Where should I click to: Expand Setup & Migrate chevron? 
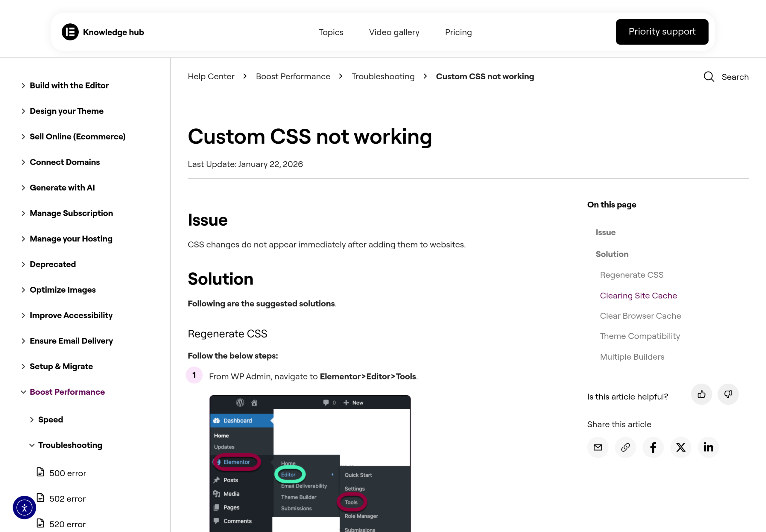[x=23, y=367]
